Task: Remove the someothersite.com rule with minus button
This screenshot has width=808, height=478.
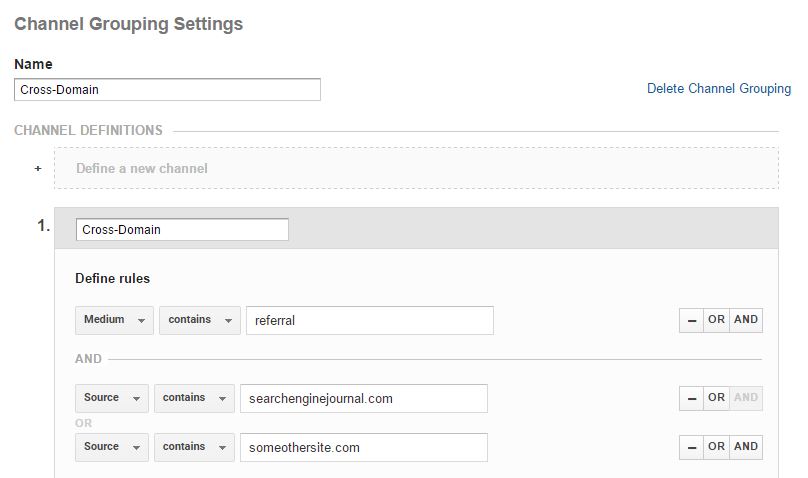Action: tap(692, 447)
